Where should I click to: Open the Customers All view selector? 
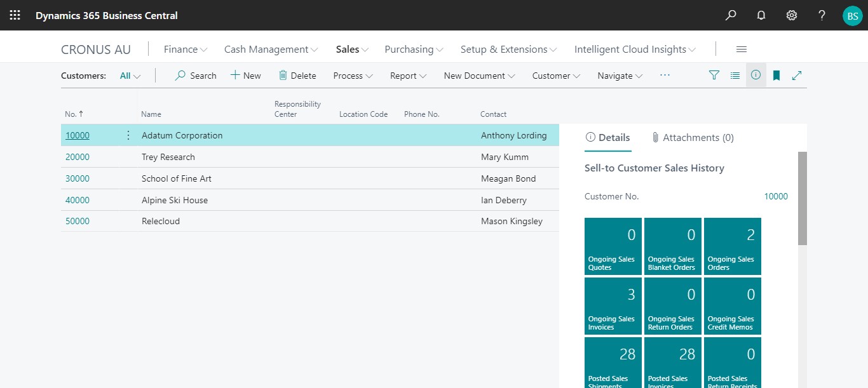click(130, 76)
